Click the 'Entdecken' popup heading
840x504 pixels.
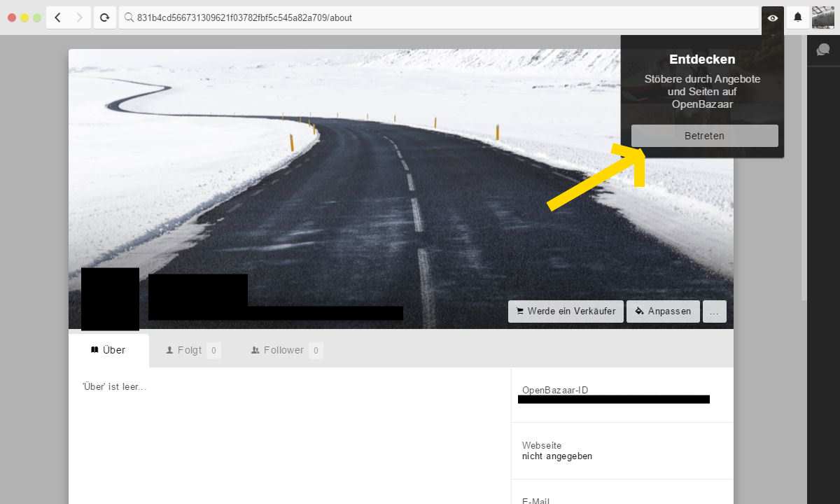point(702,59)
